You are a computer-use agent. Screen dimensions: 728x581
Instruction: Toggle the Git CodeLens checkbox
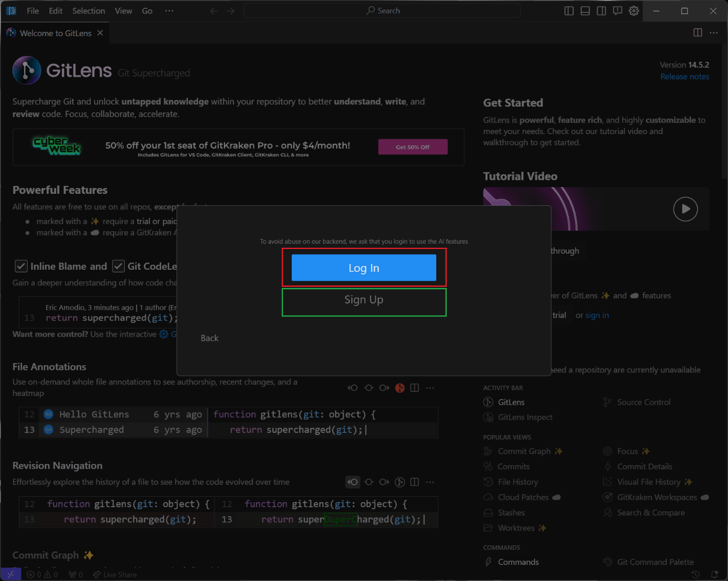coord(119,266)
